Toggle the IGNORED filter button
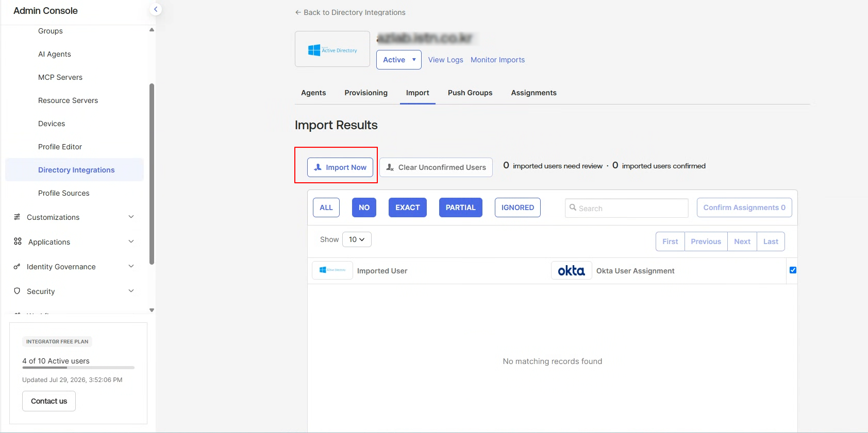Screen dimensions: 868x433 click(x=518, y=207)
